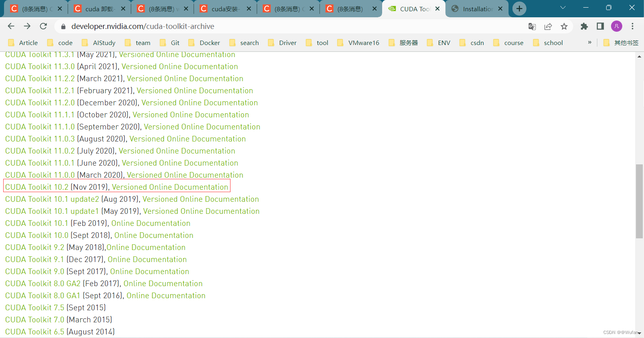
Task: Open the AIStudy bookmark folder
Action: (99, 43)
